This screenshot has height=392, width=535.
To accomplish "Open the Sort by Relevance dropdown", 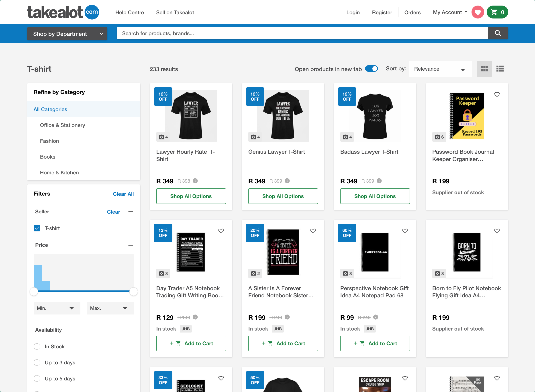I will pos(440,69).
